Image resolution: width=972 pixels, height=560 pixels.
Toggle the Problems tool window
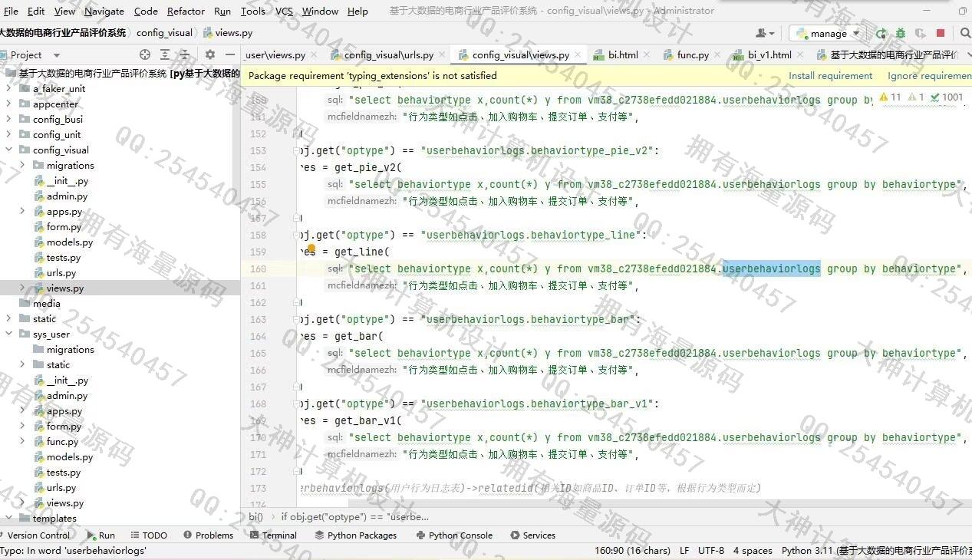pos(208,535)
